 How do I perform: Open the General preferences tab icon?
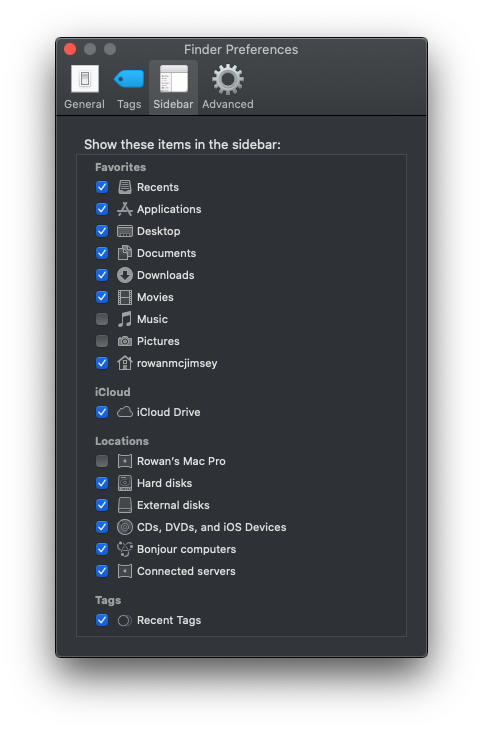point(84,79)
